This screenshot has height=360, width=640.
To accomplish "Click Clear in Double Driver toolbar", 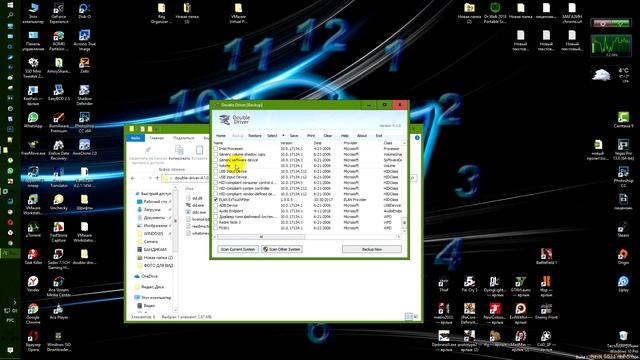I will 328,136.
